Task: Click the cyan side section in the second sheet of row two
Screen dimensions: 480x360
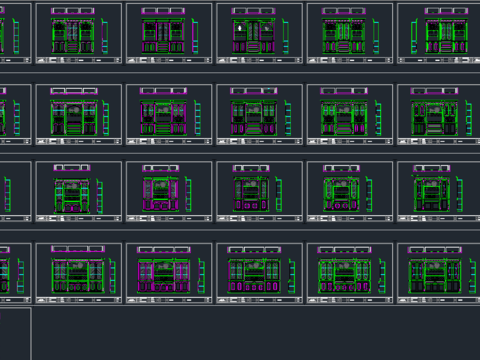Action: click(197, 118)
